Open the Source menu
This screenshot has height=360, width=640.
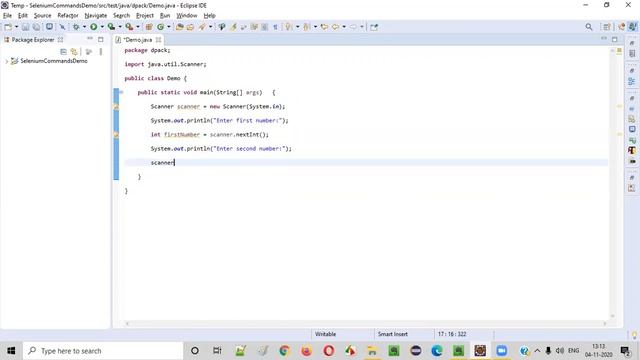click(42, 16)
